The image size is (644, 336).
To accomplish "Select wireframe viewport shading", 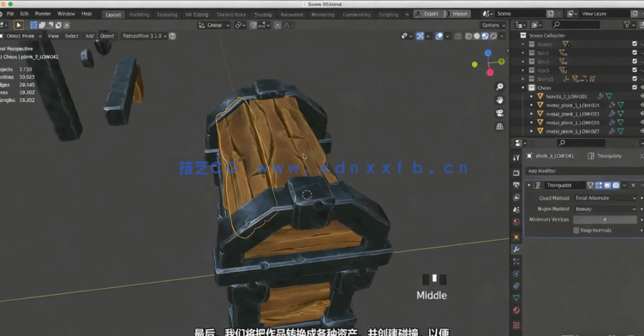I will pos(468,36).
